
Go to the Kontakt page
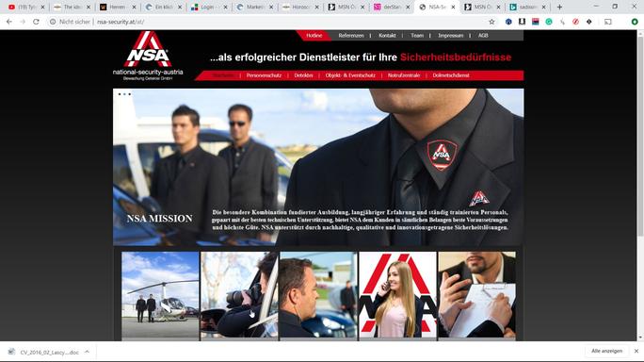[387, 36]
